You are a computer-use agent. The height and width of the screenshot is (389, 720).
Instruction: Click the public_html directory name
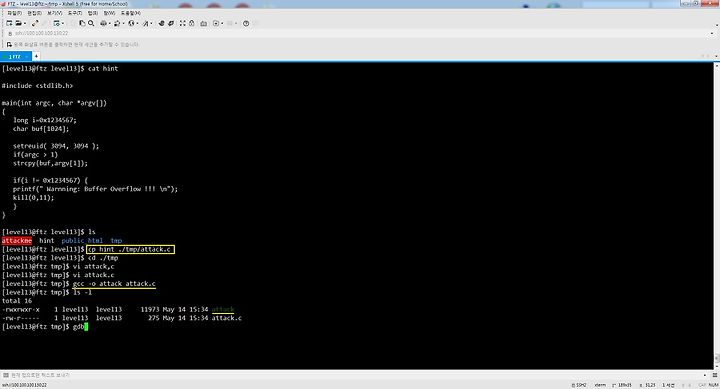click(x=82, y=241)
